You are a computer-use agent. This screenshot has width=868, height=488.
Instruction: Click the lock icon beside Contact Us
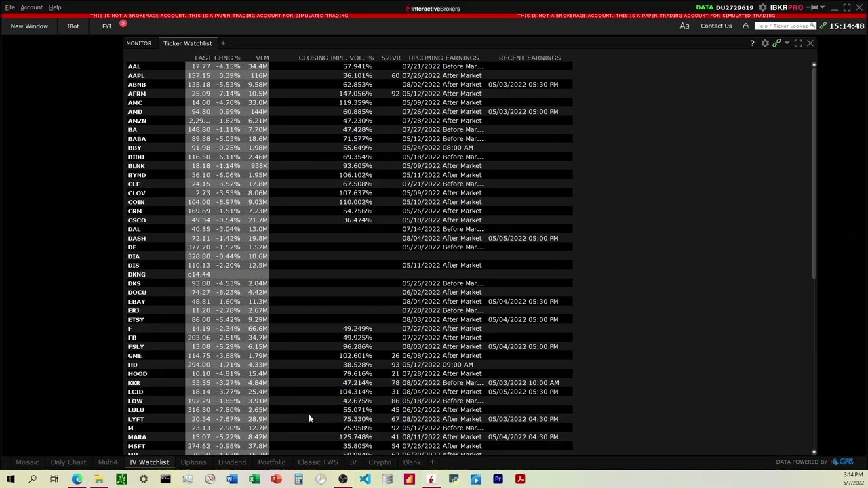tap(745, 26)
